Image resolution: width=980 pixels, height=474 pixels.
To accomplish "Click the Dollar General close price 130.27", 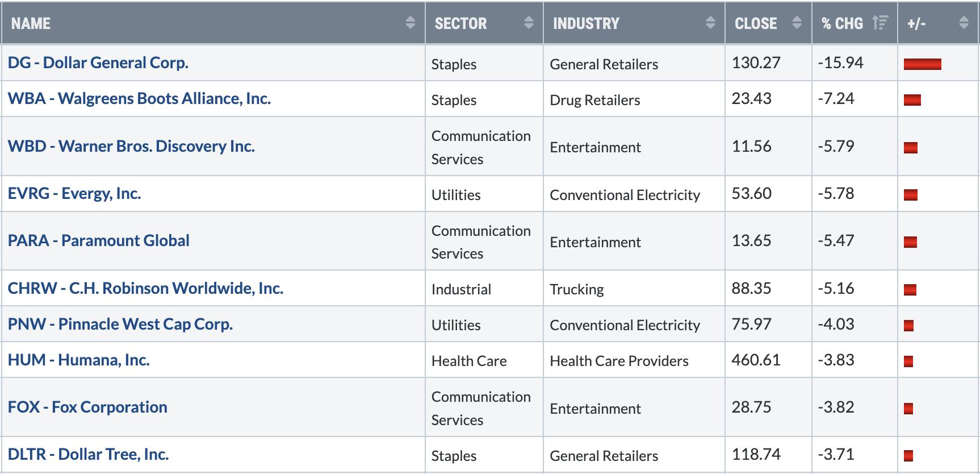I will click(756, 63).
